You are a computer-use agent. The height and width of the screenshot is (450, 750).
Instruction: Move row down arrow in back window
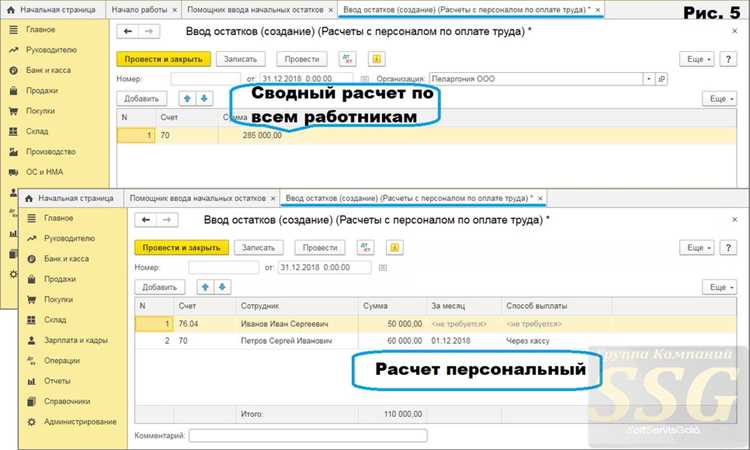point(204,99)
